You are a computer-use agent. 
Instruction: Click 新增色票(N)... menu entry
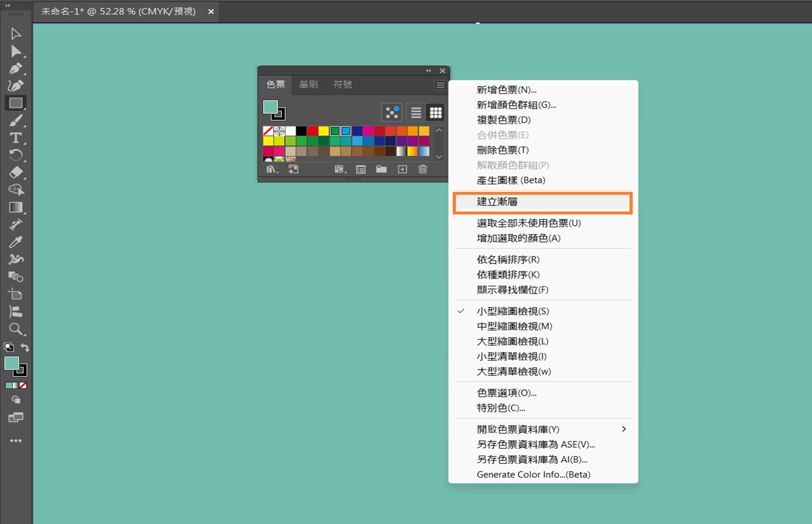click(x=506, y=90)
